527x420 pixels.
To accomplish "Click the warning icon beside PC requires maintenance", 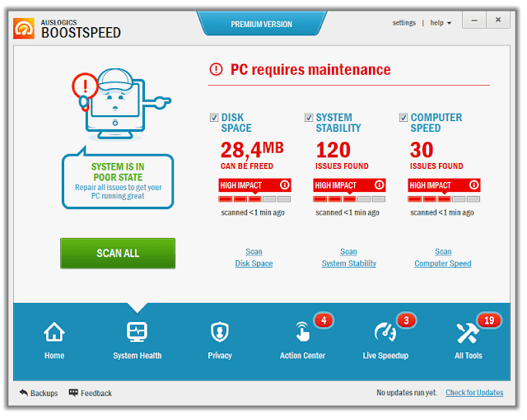I will coord(216,69).
